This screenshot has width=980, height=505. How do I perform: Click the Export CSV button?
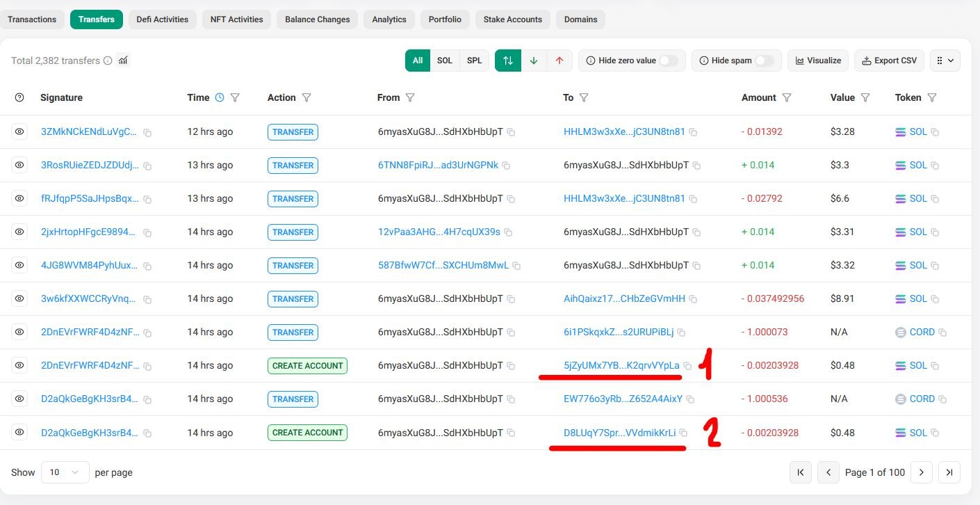(889, 61)
